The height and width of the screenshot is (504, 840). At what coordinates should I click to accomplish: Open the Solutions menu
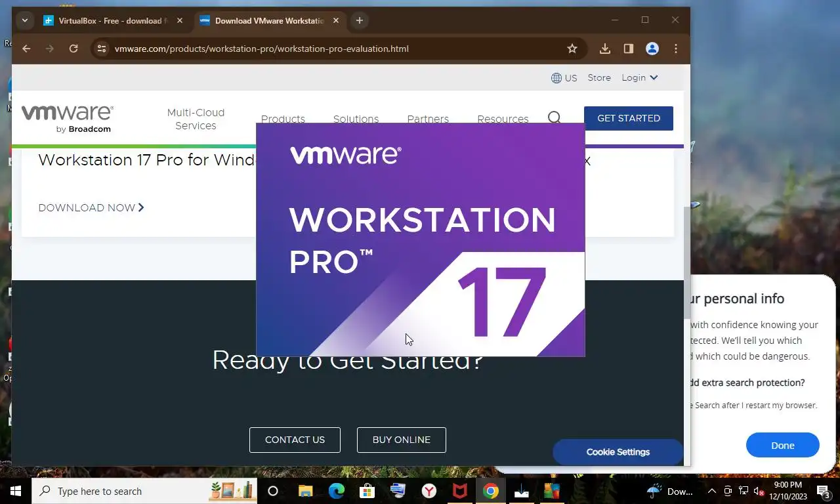click(x=356, y=119)
